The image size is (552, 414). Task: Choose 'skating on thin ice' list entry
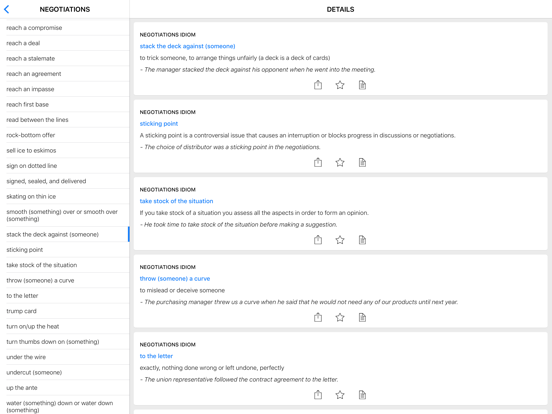pos(64,196)
